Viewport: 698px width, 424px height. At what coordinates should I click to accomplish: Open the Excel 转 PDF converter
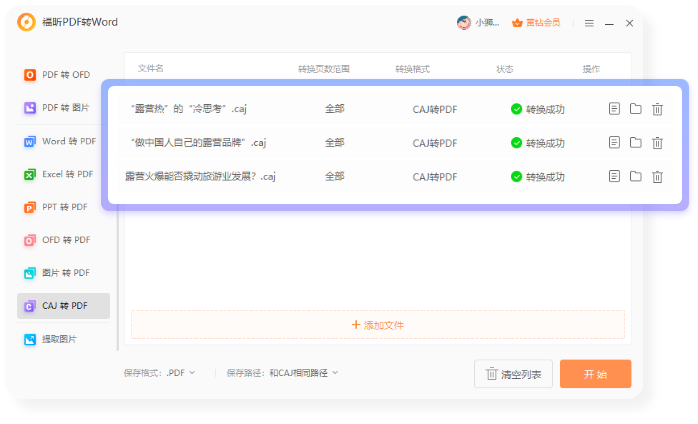pyautogui.click(x=64, y=174)
